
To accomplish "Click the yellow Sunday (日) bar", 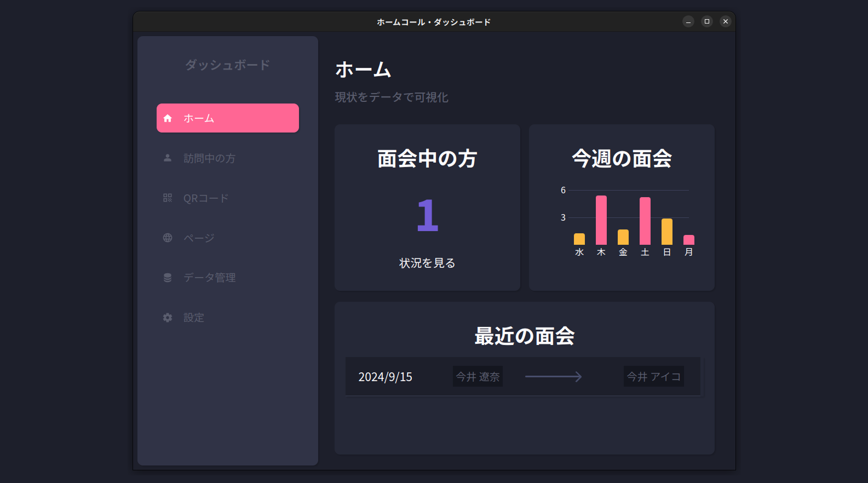I will tap(667, 232).
